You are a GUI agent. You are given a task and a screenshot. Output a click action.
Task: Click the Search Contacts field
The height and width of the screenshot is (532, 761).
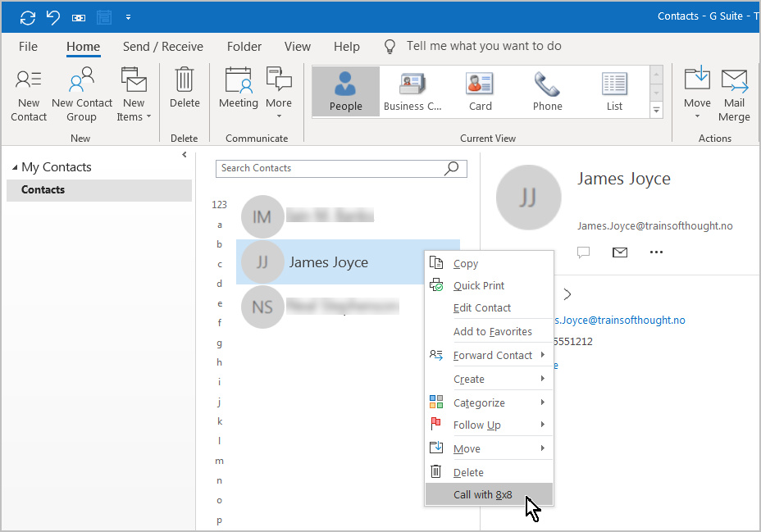(x=330, y=168)
